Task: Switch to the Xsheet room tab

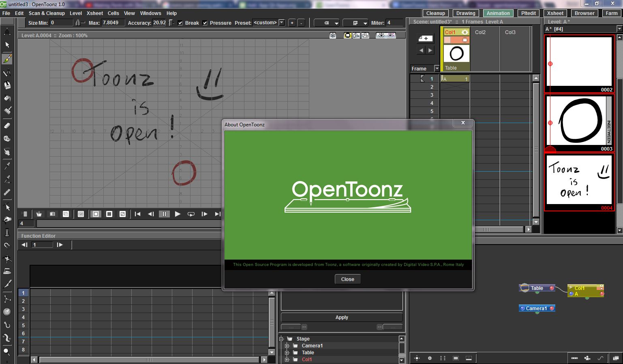Action: [555, 13]
